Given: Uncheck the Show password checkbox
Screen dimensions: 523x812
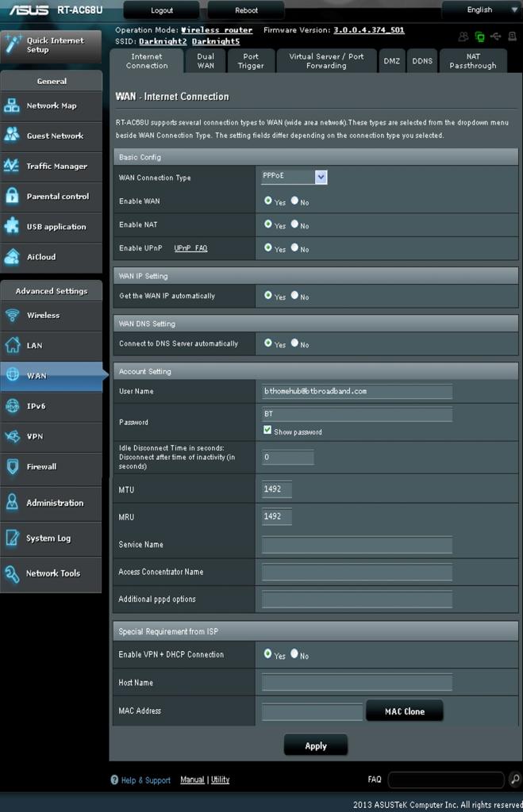Looking at the screenshot, I should tap(267, 430).
